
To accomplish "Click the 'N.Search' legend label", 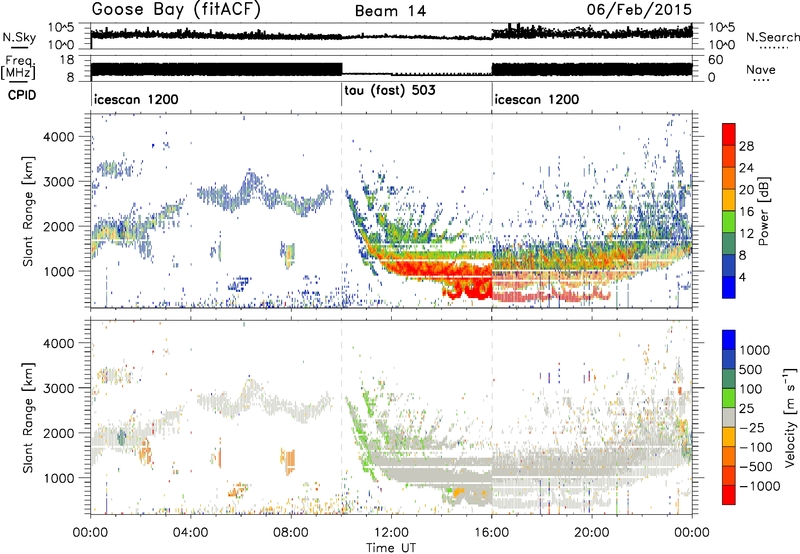I will point(773,37).
